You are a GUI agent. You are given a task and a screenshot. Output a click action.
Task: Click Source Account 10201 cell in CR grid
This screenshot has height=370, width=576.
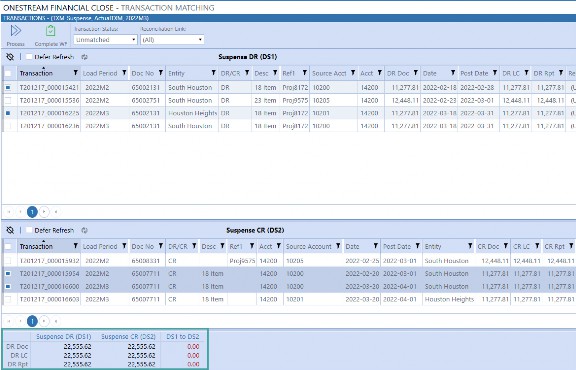coord(295,299)
